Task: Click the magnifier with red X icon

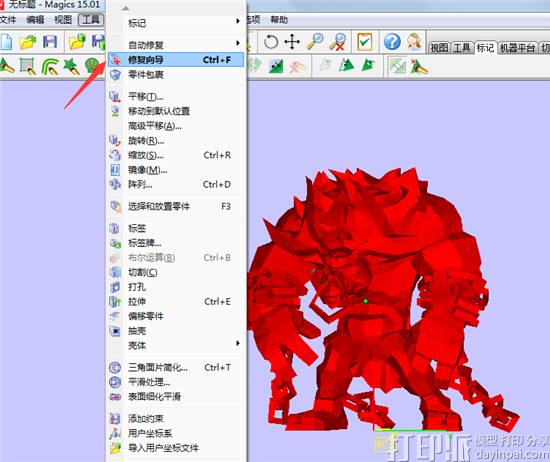Action: tap(337, 42)
